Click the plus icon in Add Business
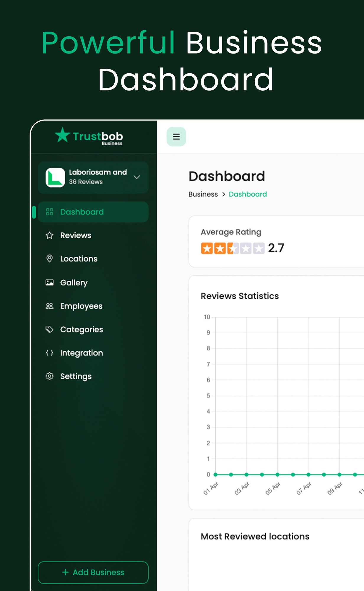The height and width of the screenshot is (591, 364). pyautogui.click(x=65, y=572)
